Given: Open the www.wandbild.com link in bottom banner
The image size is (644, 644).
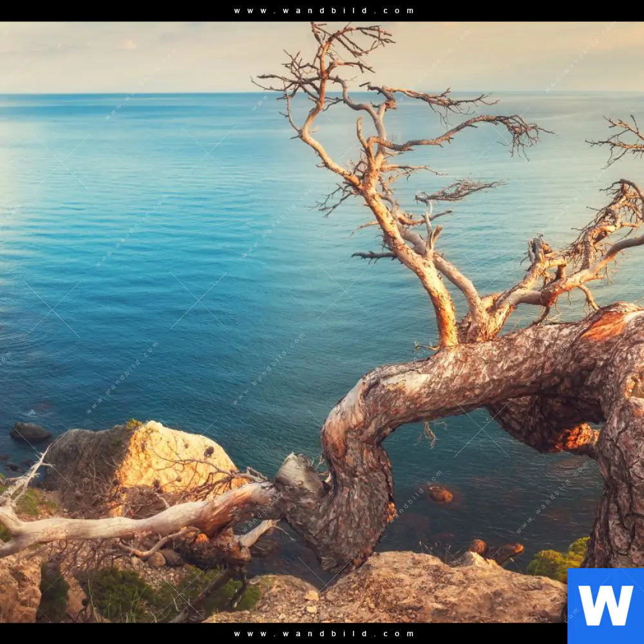Looking at the screenshot, I should [324, 634].
